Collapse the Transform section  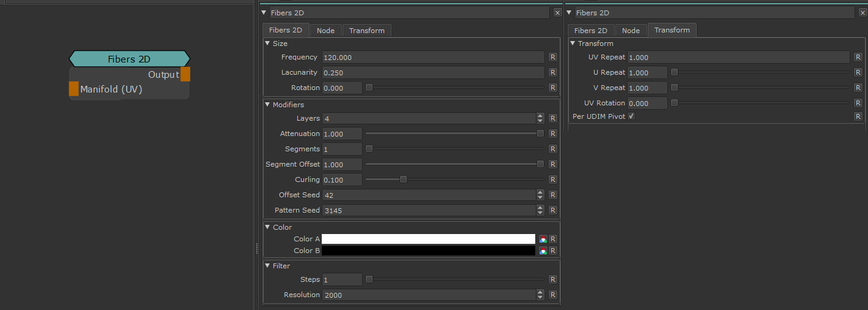[x=573, y=43]
